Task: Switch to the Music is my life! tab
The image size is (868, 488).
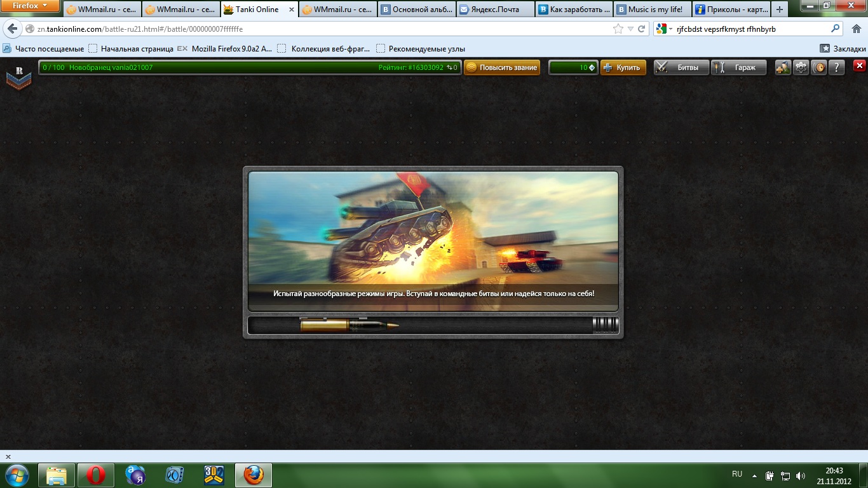Action: coord(652,10)
